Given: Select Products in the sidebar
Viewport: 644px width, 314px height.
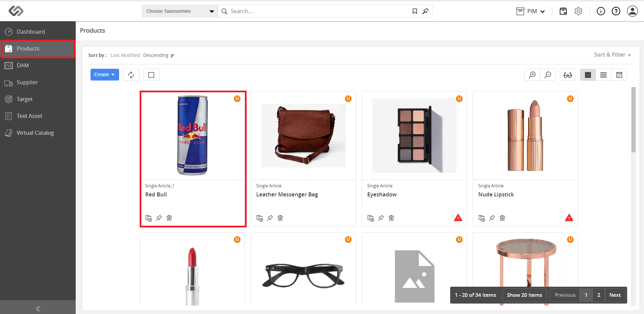Looking at the screenshot, I should click(x=38, y=49).
